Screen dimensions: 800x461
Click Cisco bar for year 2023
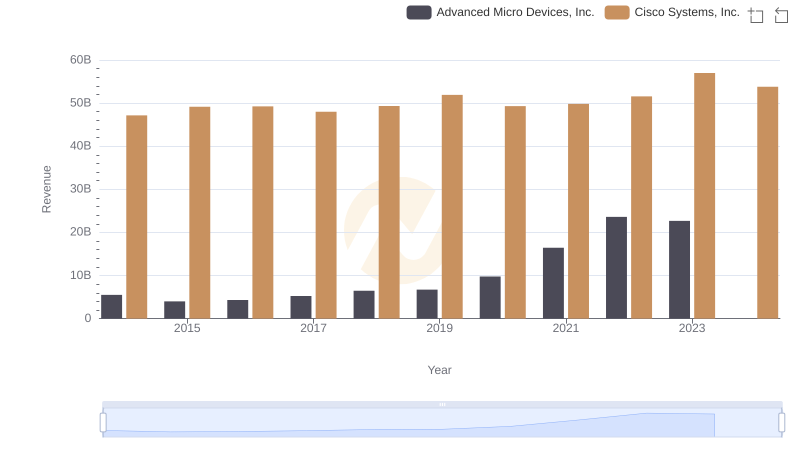[704, 196]
